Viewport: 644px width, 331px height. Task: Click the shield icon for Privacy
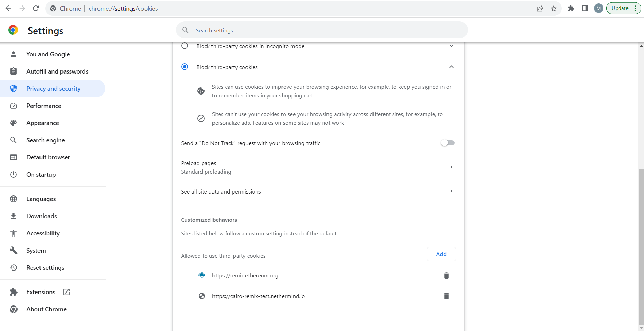click(x=13, y=88)
